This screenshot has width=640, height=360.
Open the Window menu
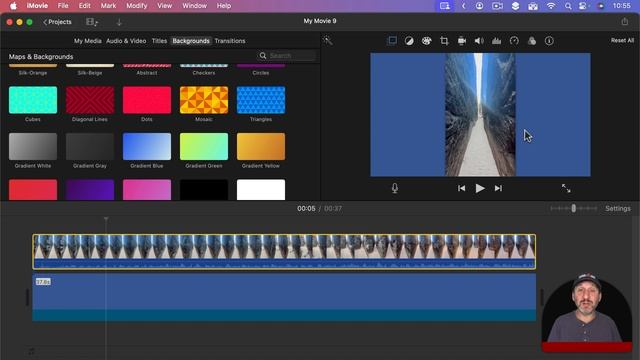(194, 6)
